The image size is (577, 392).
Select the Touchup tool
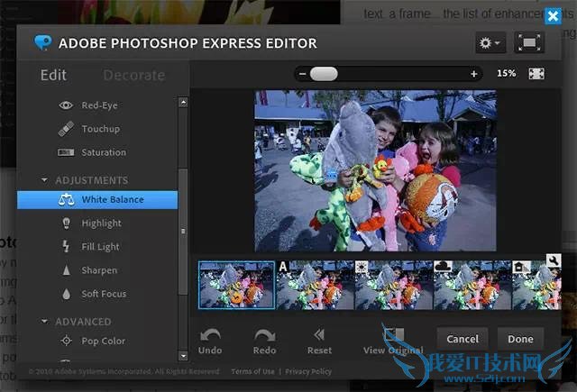point(100,129)
